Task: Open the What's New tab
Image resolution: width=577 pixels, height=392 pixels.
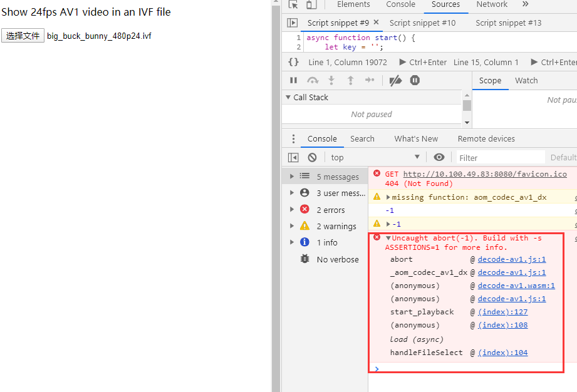Action: coord(416,138)
